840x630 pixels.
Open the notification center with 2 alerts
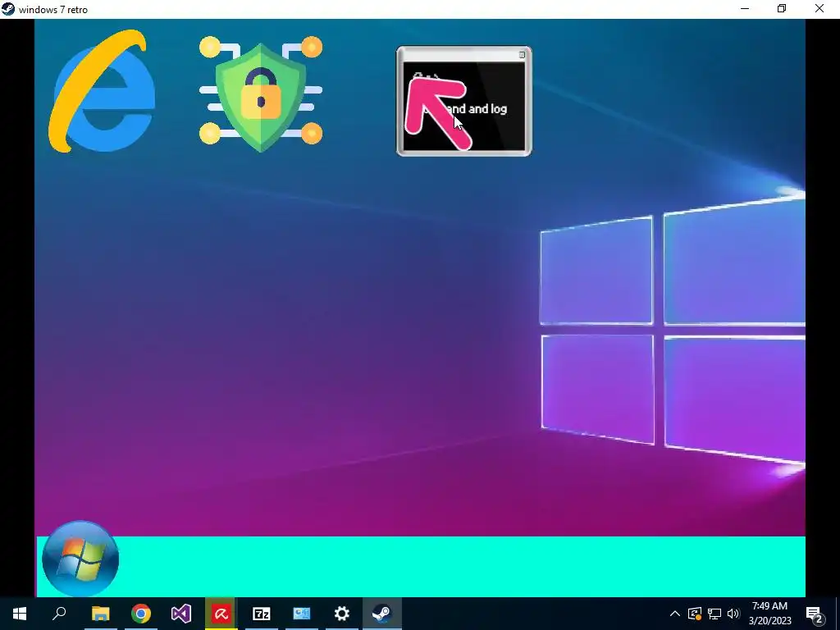tap(815, 614)
